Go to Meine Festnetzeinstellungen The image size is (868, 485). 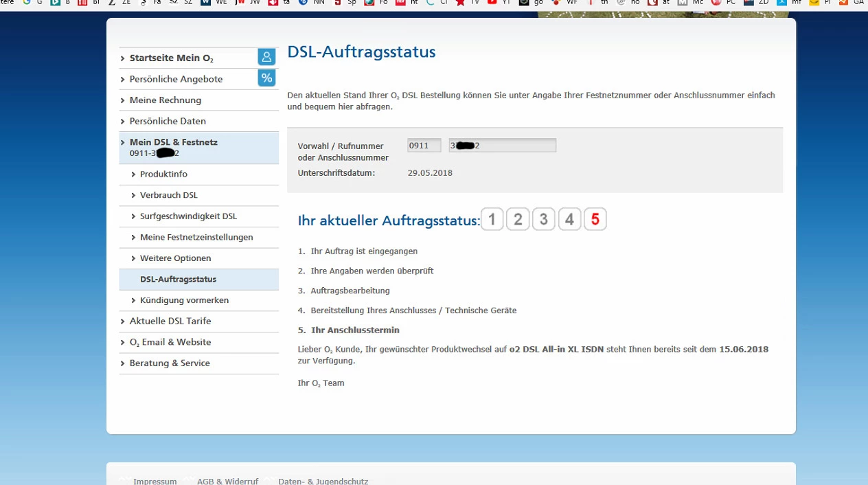point(196,237)
